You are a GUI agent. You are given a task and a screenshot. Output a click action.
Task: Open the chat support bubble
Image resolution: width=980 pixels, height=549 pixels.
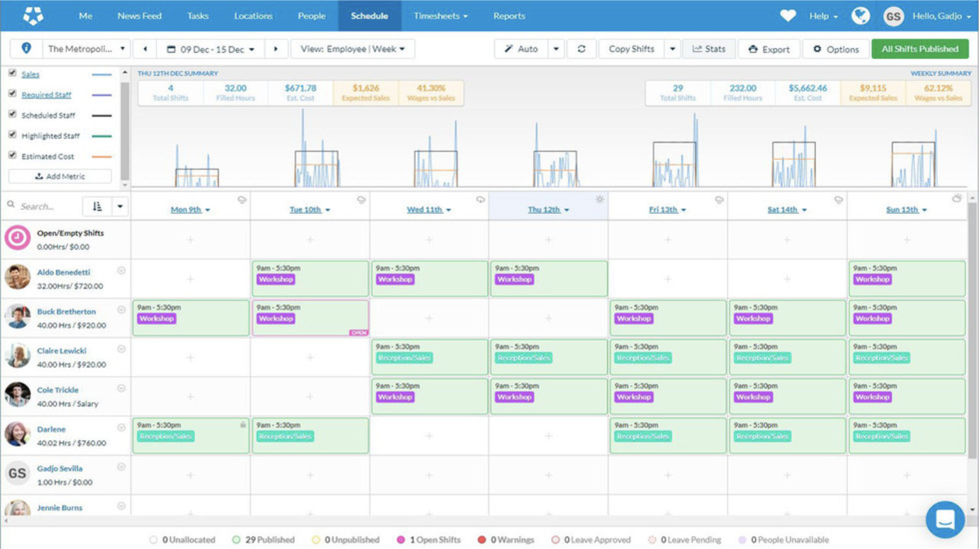click(x=944, y=519)
